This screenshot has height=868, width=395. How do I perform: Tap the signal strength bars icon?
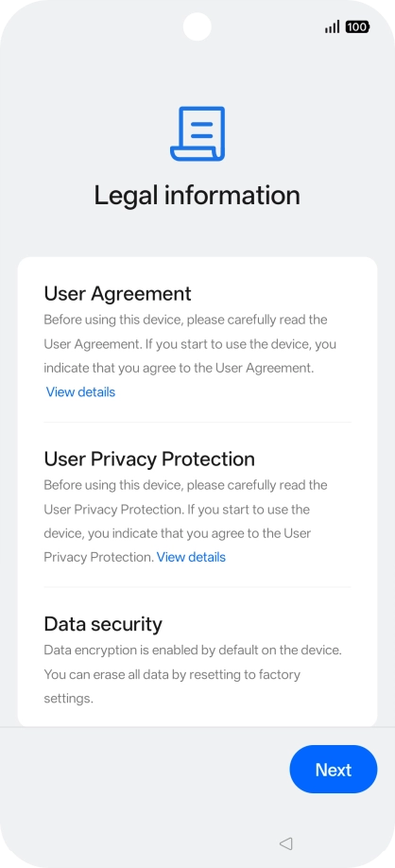[332, 26]
